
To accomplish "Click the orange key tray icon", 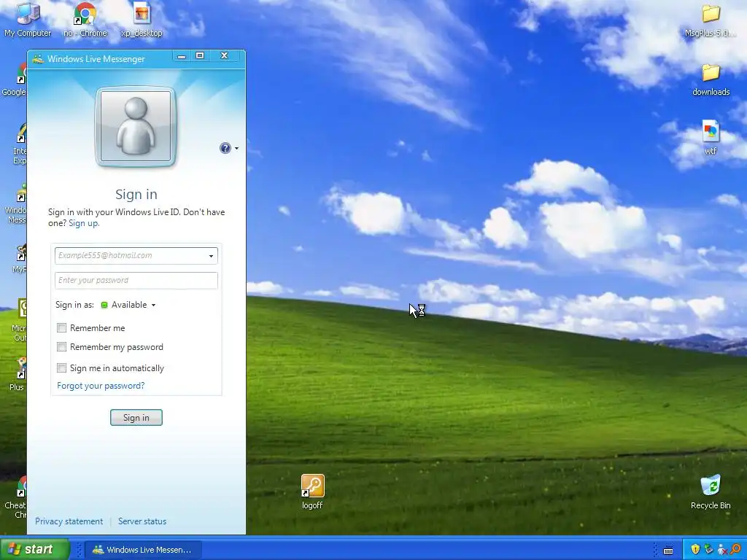I will click(736, 550).
